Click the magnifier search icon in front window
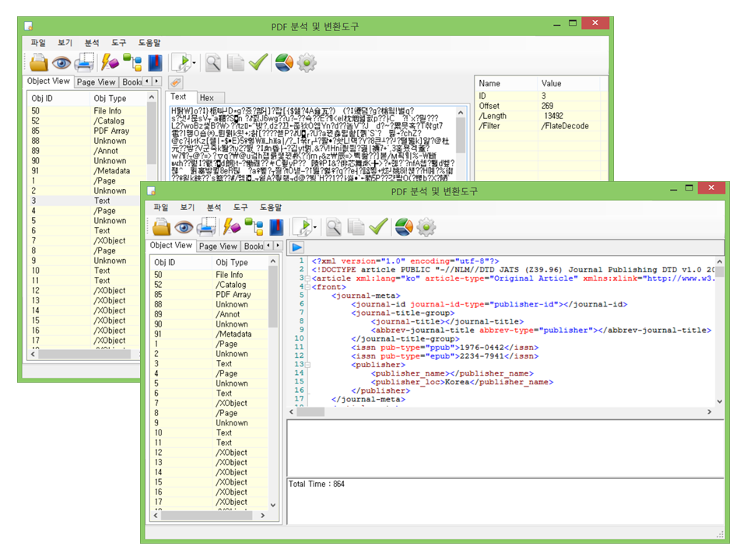Screen dimensions: 747x560 (x=334, y=227)
